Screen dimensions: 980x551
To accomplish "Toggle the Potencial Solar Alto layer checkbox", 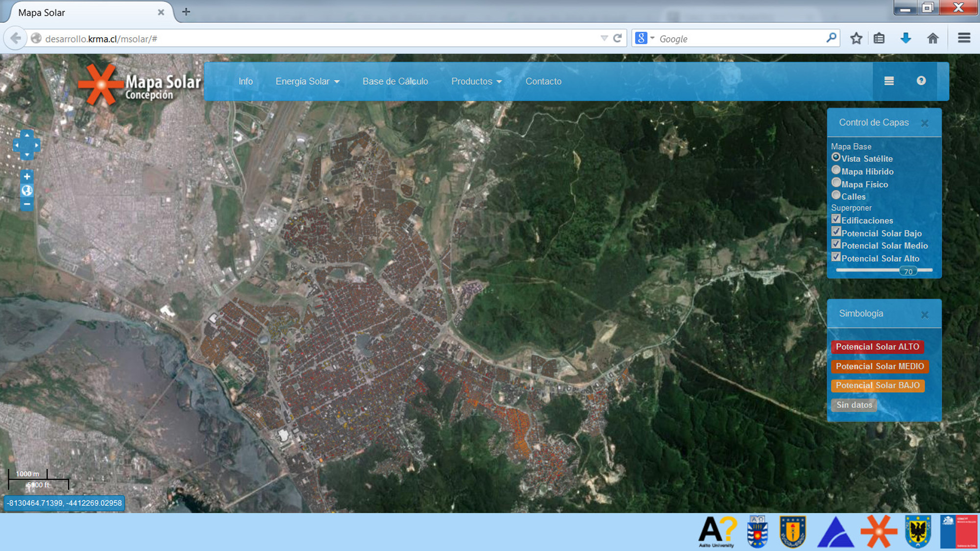I will click(x=836, y=257).
